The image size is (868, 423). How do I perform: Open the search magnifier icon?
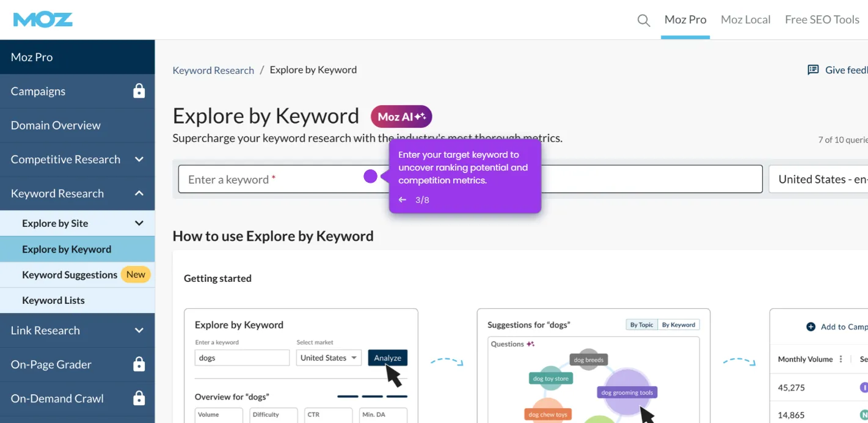point(643,20)
